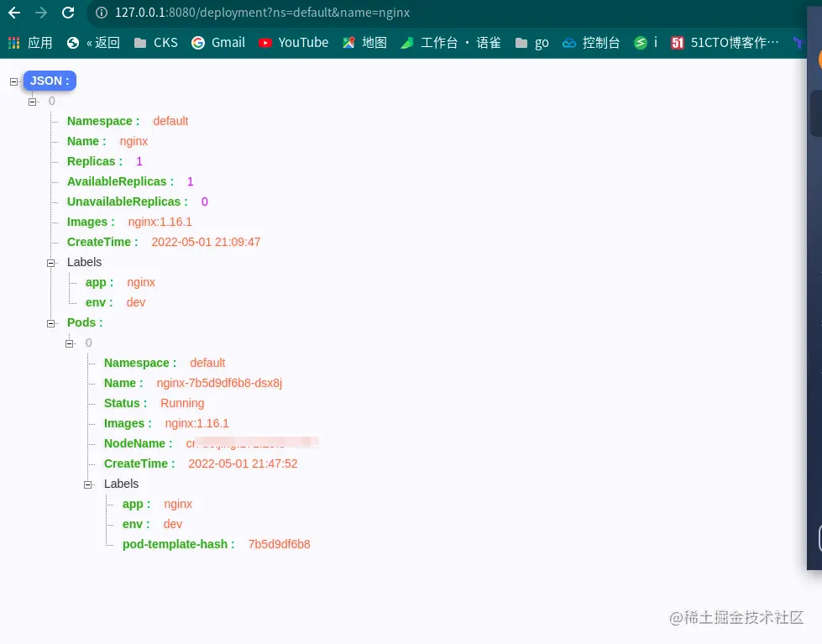Viewport: 822px width, 644px height.
Task: Open the 控制台 bookmark
Action: [x=591, y=43]
